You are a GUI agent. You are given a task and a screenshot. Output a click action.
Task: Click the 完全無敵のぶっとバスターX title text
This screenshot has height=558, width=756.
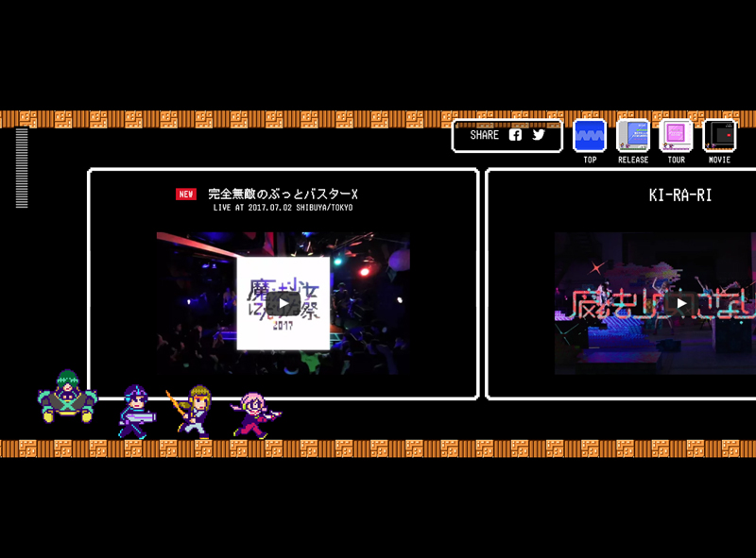coord(283,194)
